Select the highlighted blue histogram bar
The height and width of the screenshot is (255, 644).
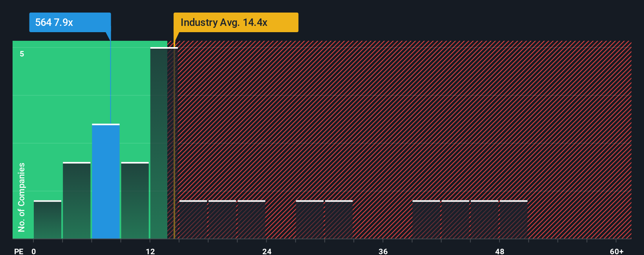pos(106,181)
